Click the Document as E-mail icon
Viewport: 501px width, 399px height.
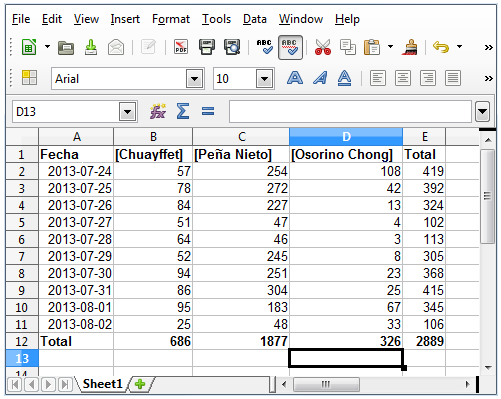tap(116, 47)
